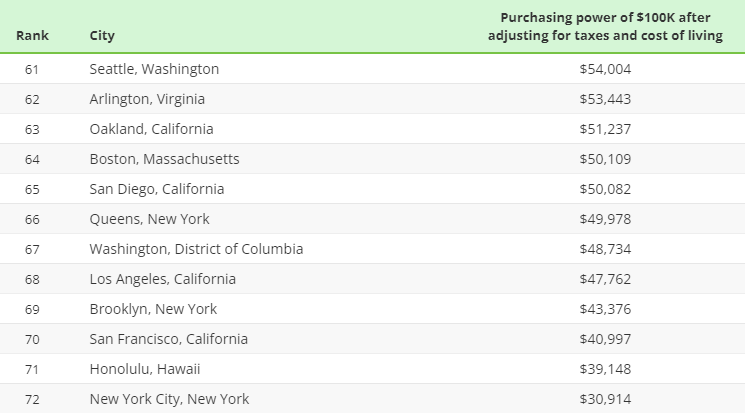Select the Arlington, Virginia city cell
The height and width of the screenshot is (413, 745).
coord(147,99)
